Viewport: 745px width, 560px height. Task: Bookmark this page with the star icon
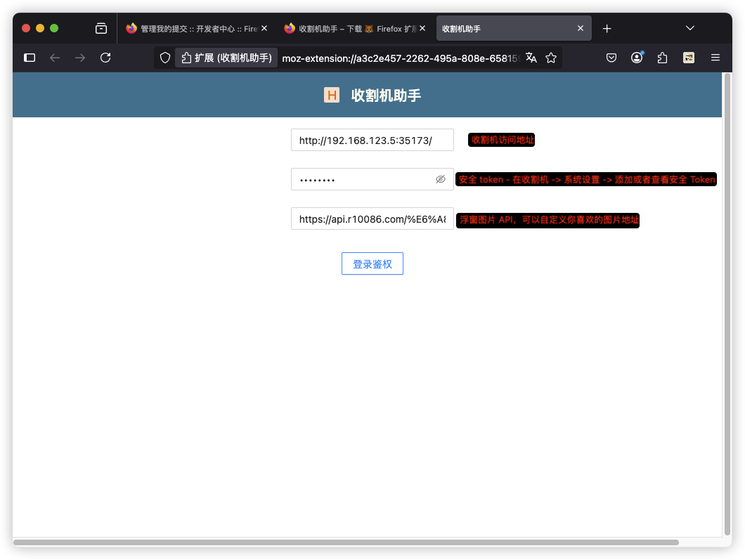point(551,58)
